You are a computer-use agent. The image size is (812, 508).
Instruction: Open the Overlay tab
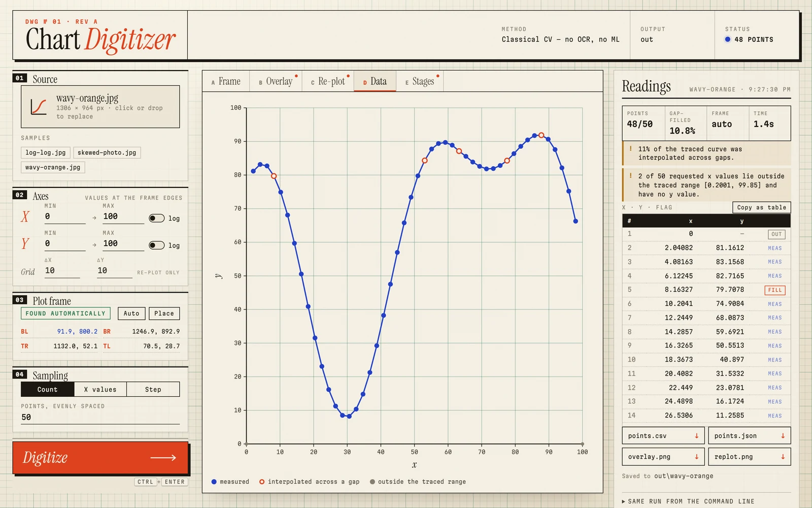pos(276,81)
